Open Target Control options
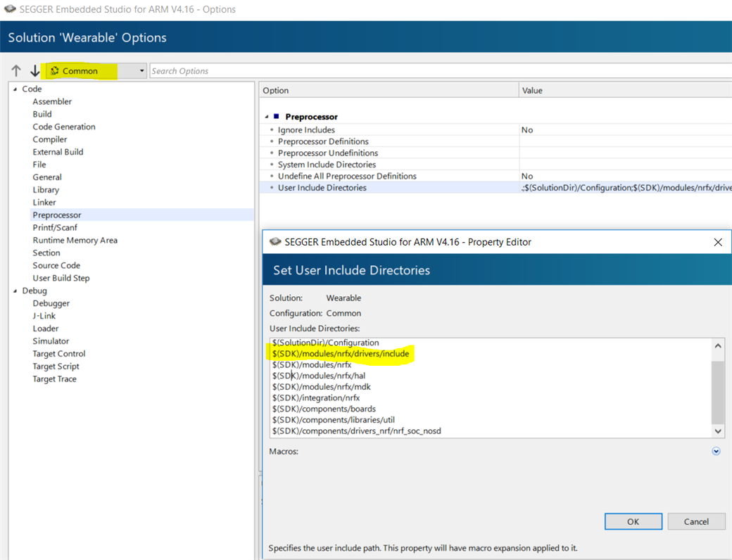The image size is (732, 560). (x=59, y=354)
